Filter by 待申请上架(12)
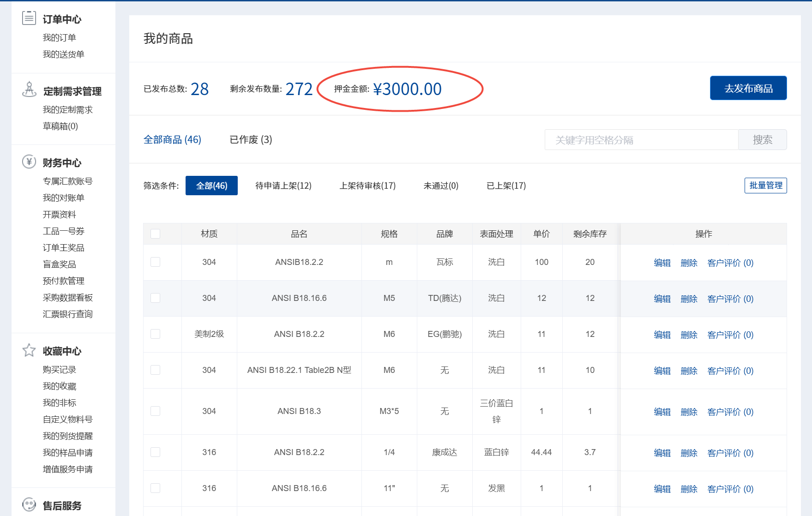Screen dimensions: 812x516 [x=283, y=186]
